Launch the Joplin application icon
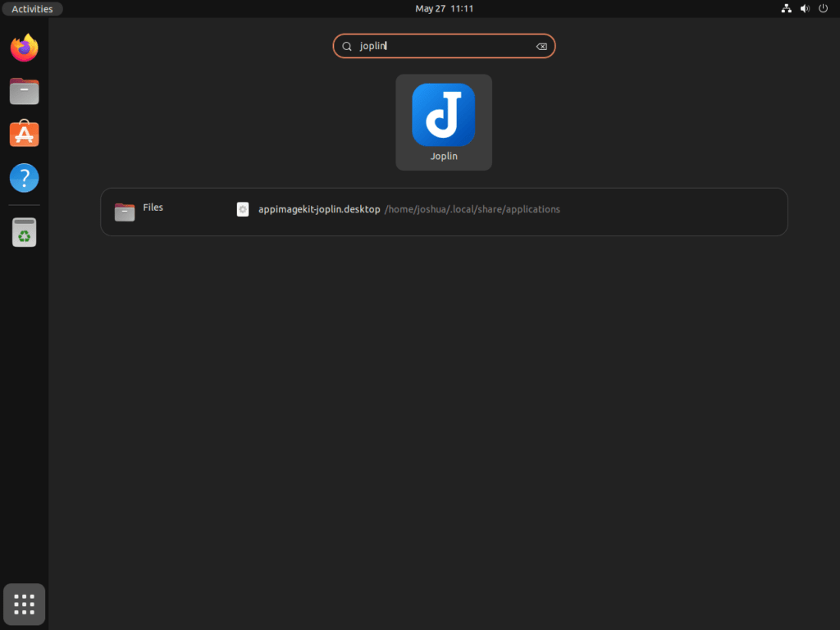840x630 pixels. click(x=443, y=115)
